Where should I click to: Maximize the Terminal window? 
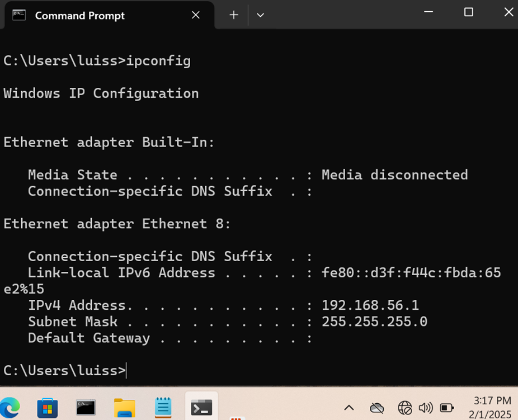pyautogui.click(x=469, y=12)
